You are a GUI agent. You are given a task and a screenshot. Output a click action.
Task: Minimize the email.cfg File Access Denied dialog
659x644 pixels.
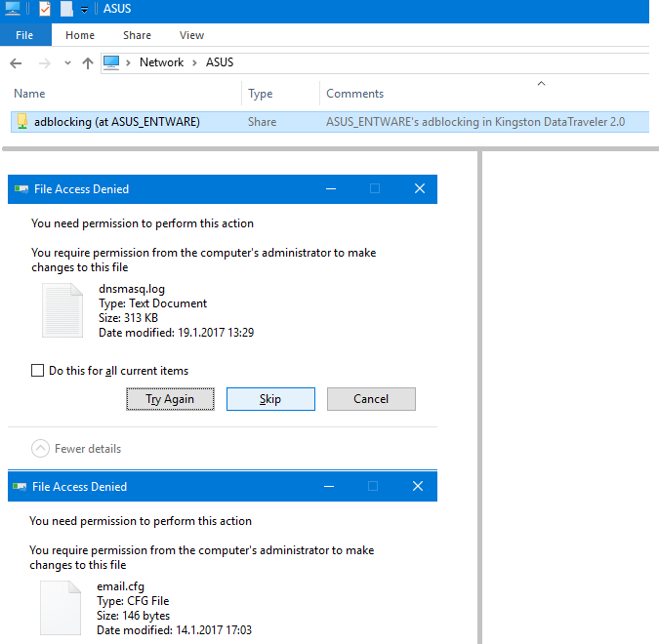point(329,487)
